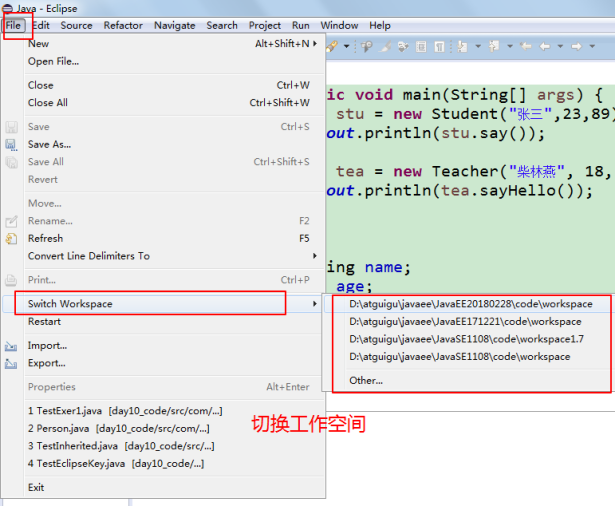Choose Export... menu entry
The image size is (616, 506).
tap(173, 363)
